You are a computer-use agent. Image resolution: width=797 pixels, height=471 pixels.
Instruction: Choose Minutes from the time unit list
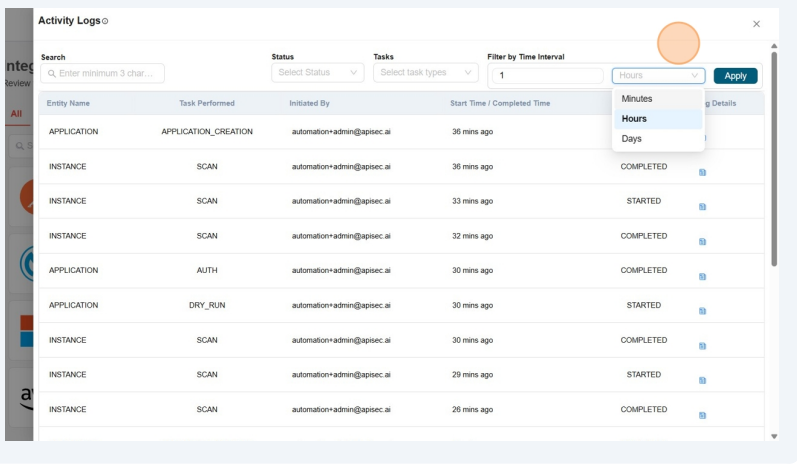pos(658,99)
